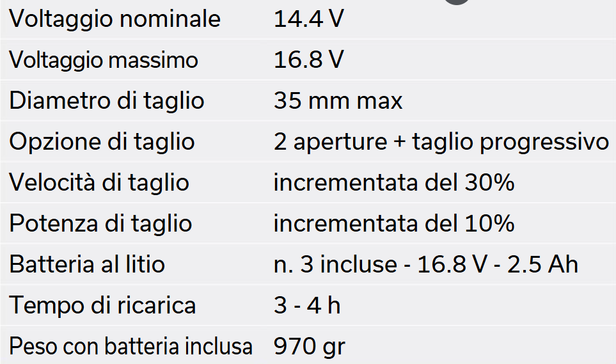
Task: Click the 'Voltaggio massimo' label
Action: tap(104, 60)
